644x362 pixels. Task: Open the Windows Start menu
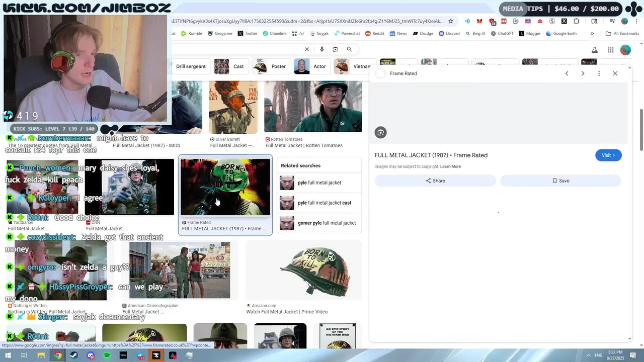[x=8, y=355]
